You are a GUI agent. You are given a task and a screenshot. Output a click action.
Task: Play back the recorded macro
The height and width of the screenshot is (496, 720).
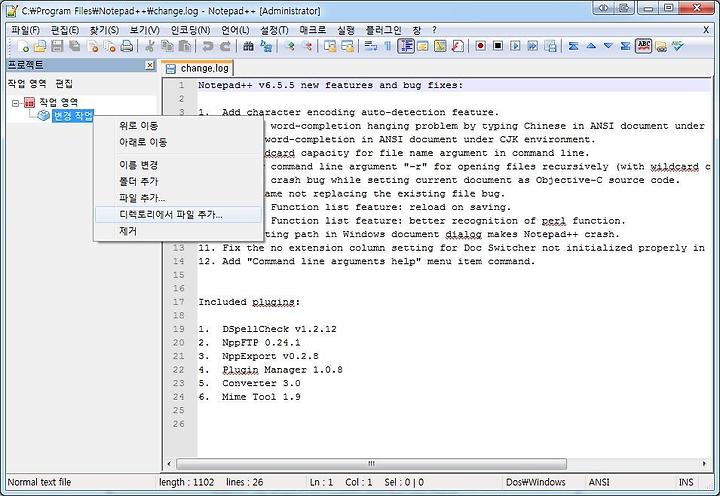516,46
